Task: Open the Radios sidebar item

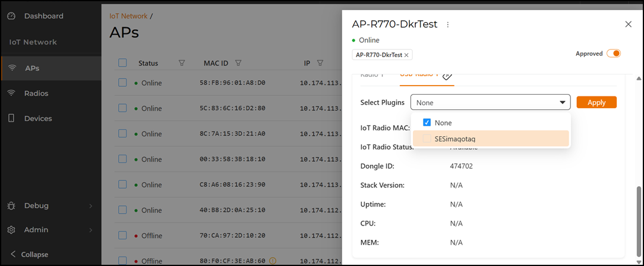Action: pos(36,93)
